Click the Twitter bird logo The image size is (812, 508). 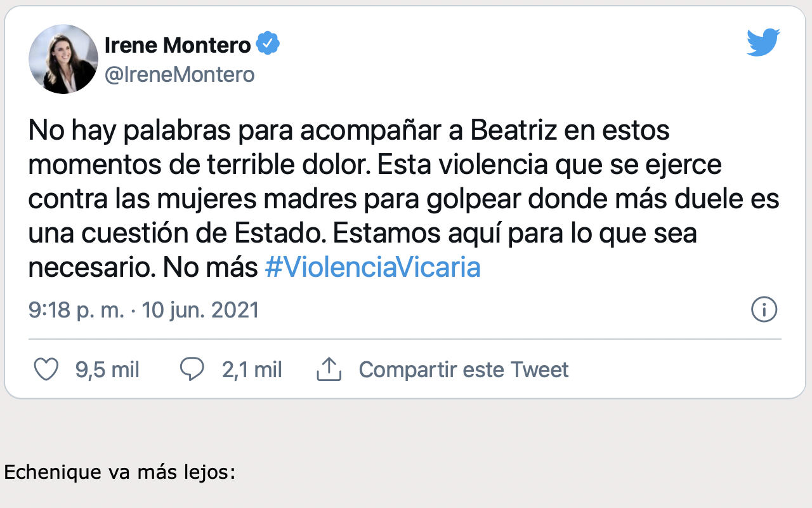763,43
